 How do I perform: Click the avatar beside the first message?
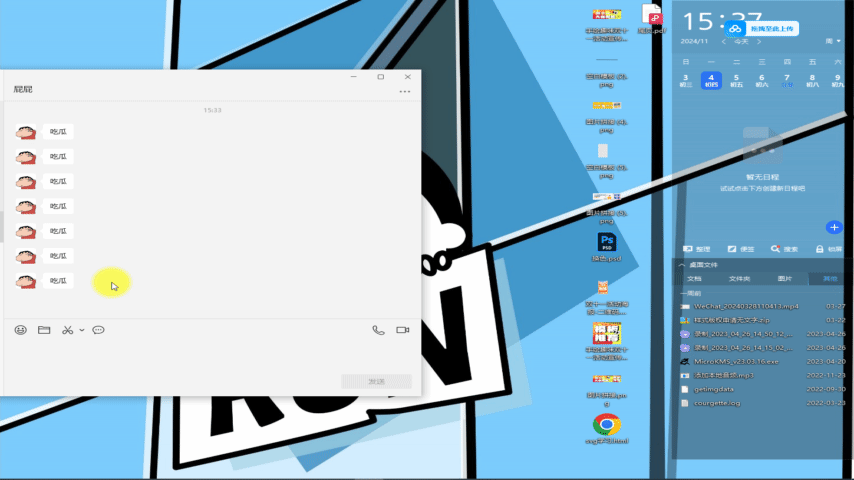coord(26,132)
